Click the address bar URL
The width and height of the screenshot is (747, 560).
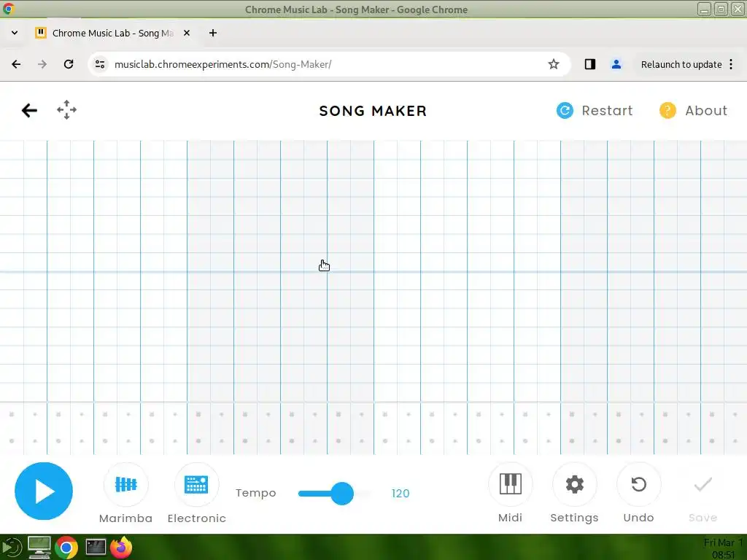(223, 64)
